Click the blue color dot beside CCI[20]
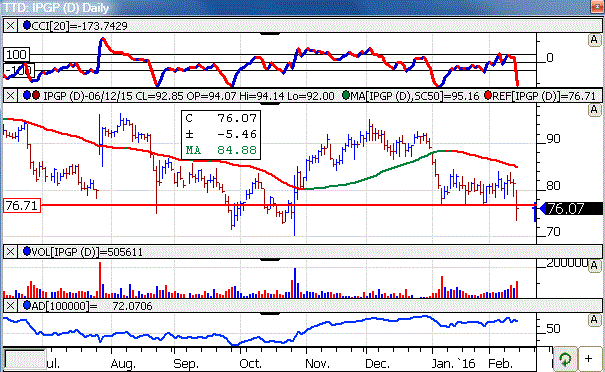605x372 pixels. pyautogui.click(x=27, y=25)
